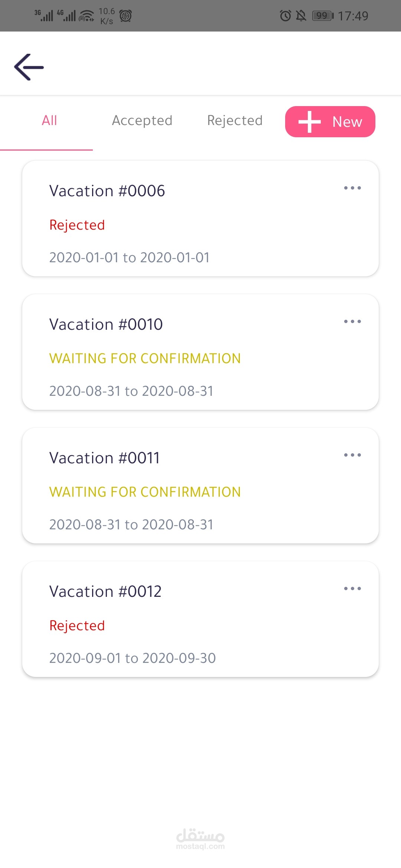This screenshot has width=401, height=868.
Task: Open the Vacation #0006 card title
Action: tap(107, 191)
